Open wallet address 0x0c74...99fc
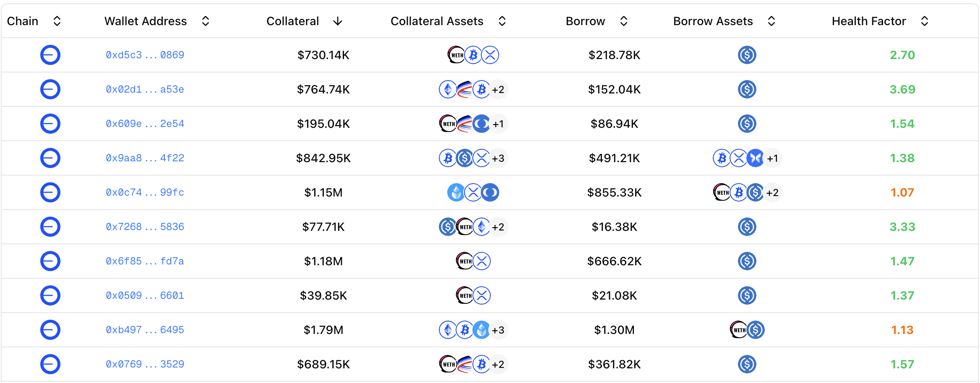The width and height of the screenshot is (980, 383). [145, 192]
